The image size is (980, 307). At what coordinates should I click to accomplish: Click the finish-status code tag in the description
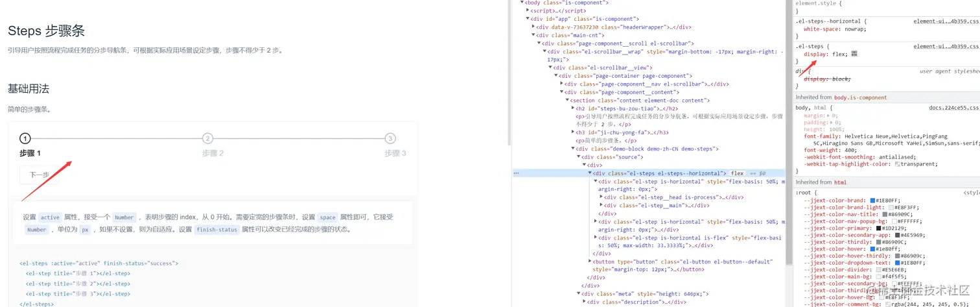216,230
